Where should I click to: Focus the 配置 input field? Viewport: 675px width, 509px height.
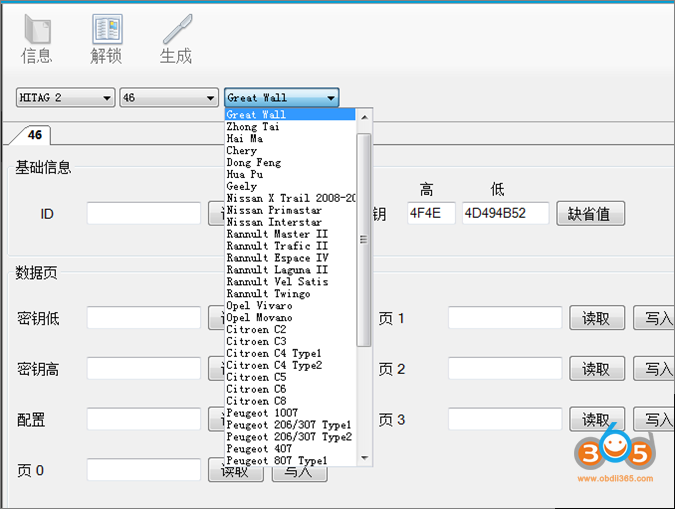point(144,419)
